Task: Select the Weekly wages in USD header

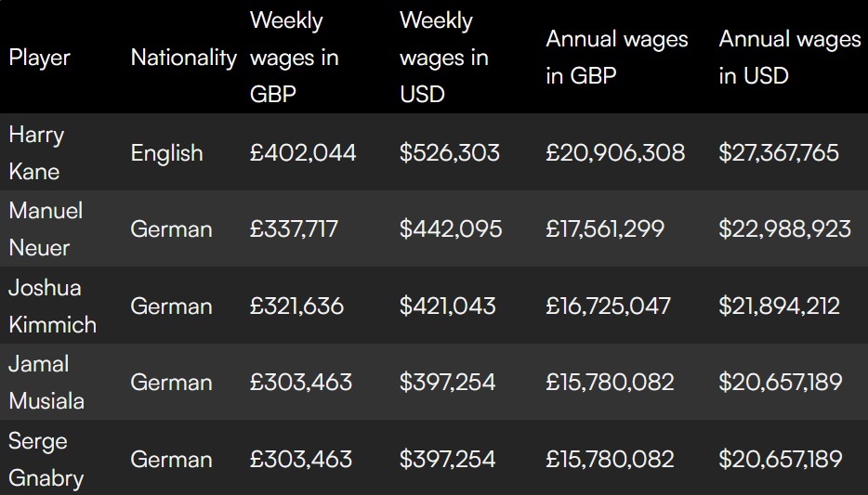Action: (443, 58)
